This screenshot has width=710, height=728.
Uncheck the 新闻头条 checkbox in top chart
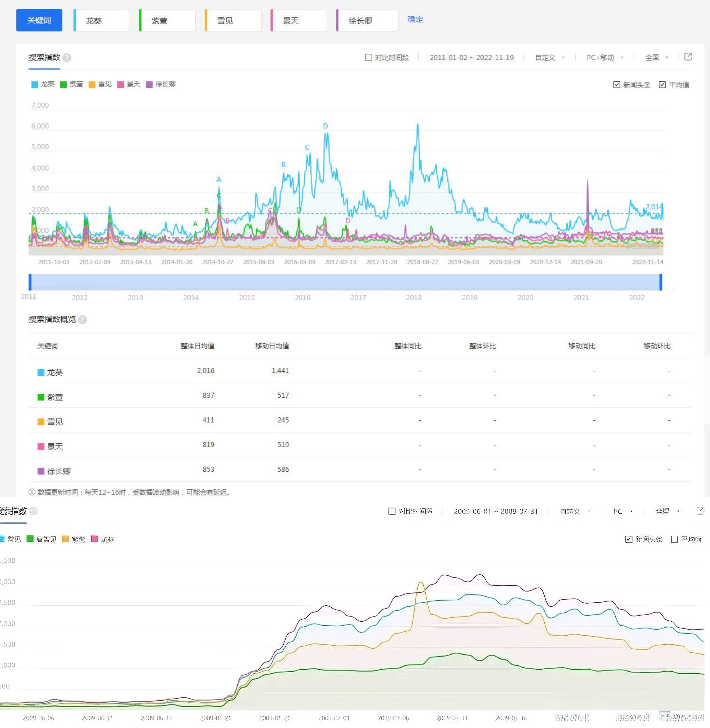617,85
